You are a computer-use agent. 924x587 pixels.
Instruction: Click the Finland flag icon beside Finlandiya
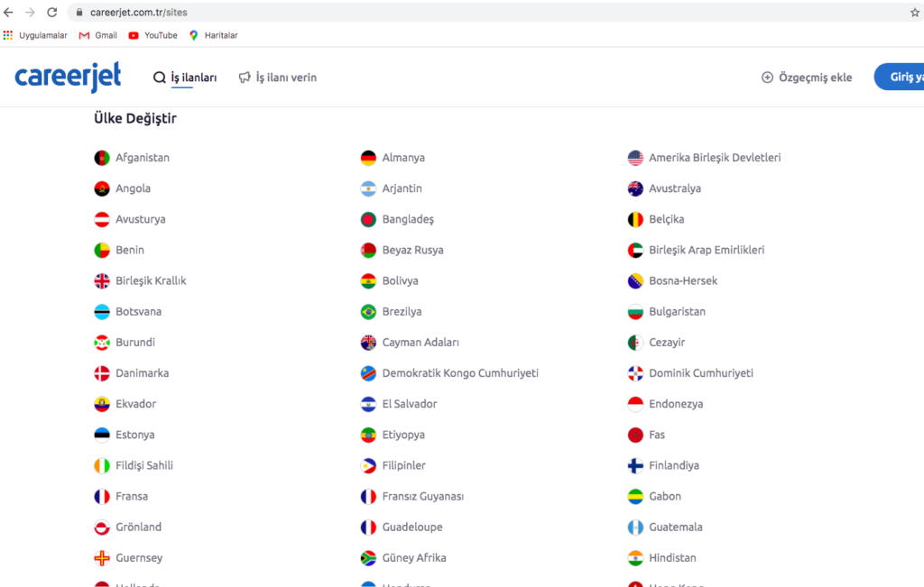pos(635,466)
